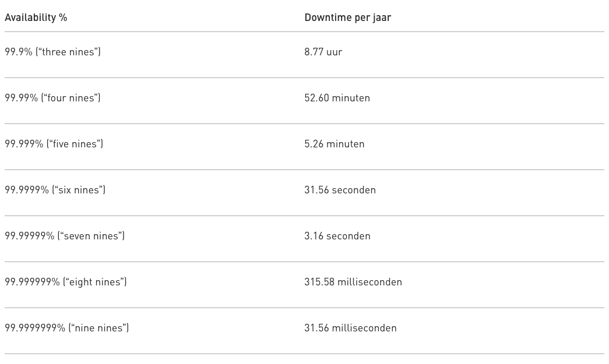Click the 99.9999% six nines entry
The width and height of the screenshot is (609, 364).
[x=55, y=190]
